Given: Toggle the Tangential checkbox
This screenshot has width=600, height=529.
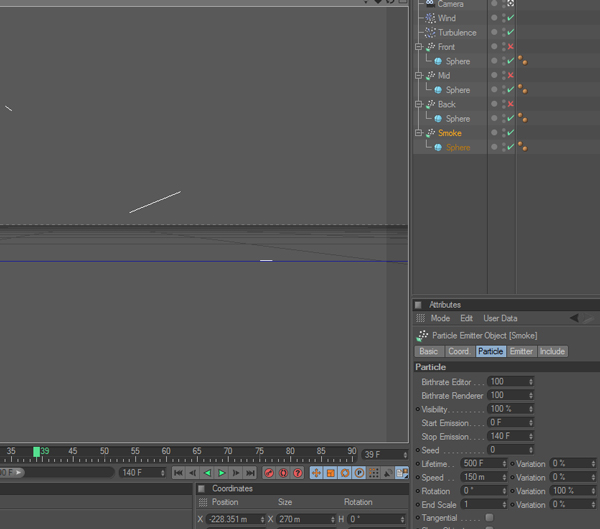Looking at the screenshot, I should click(x=489, y=517).
